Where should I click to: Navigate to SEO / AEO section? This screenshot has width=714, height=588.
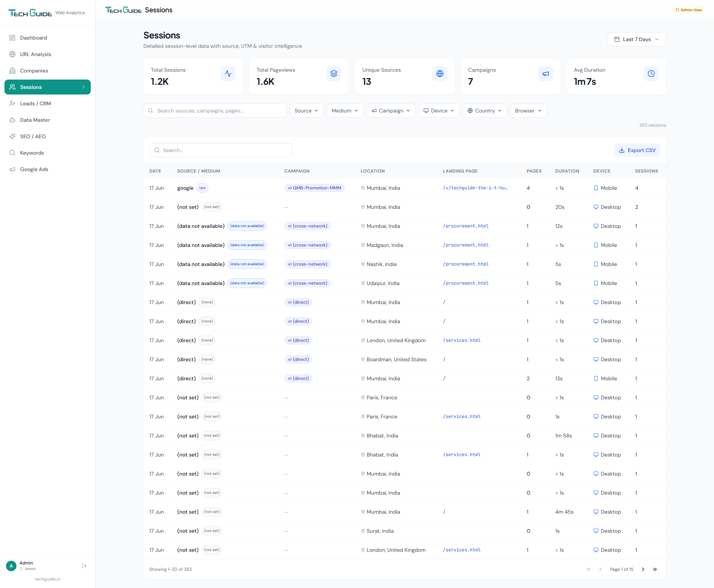coord(47,136)
